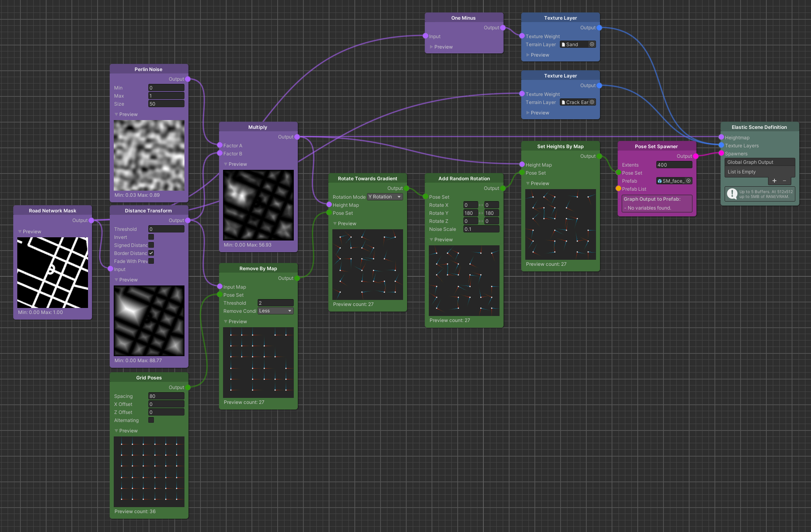The image size is (811, 532).
Task: Click the Sand terrain layer object picker
Action: tap(592, 45)
